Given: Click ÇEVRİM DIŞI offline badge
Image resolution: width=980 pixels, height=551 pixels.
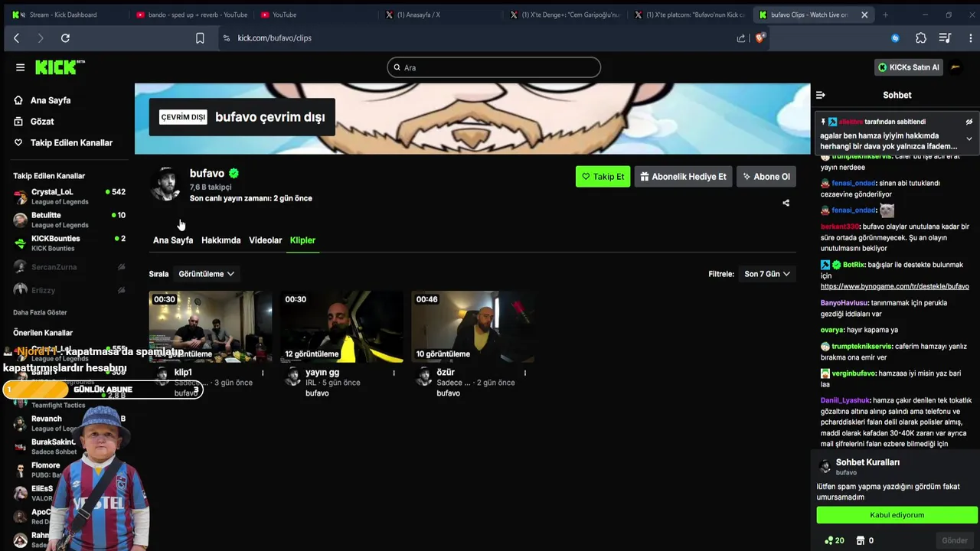Looking at the screenshot, I should coord(183,117).
